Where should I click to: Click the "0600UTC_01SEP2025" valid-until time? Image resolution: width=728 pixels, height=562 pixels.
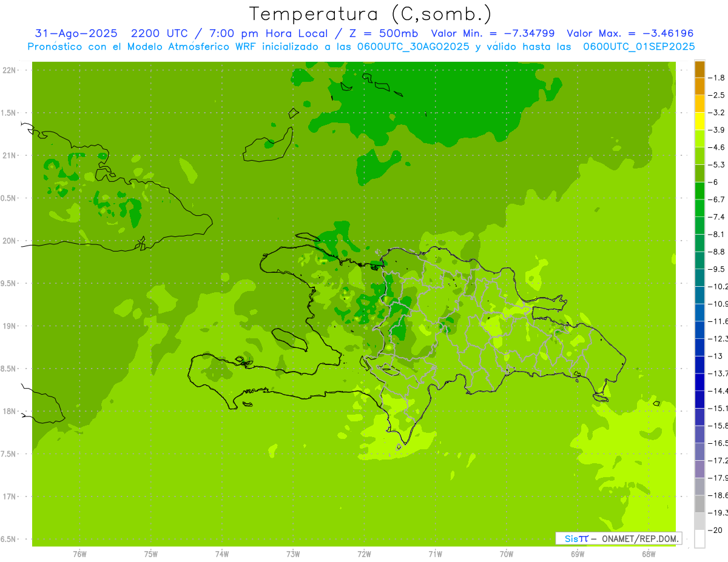click(x=639, y=47)
